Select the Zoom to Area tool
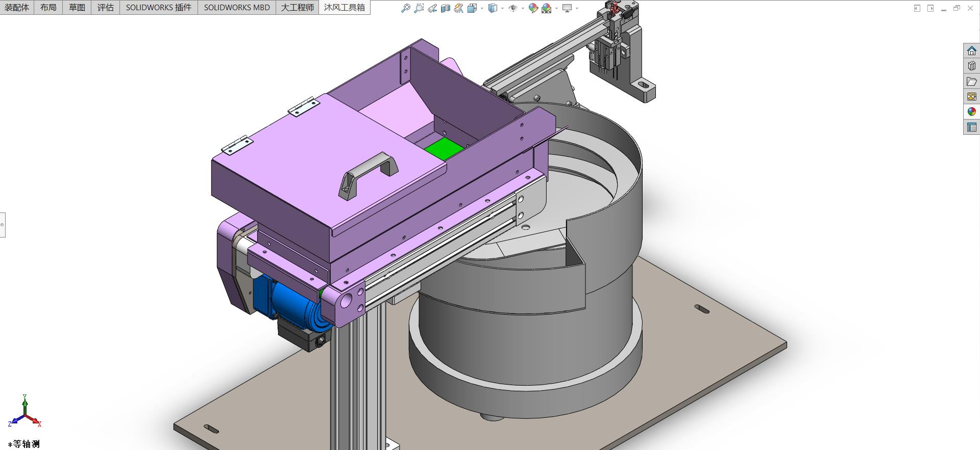 coord(419,8)
